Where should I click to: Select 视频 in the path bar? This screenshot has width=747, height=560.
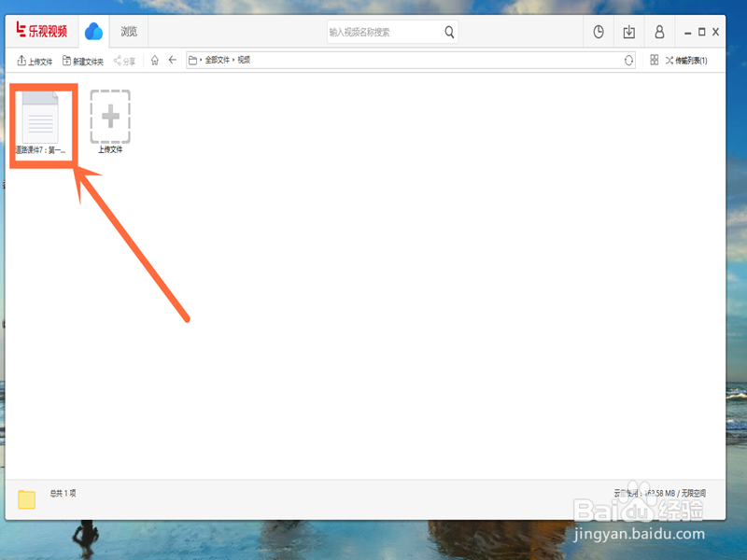point(244,60)
